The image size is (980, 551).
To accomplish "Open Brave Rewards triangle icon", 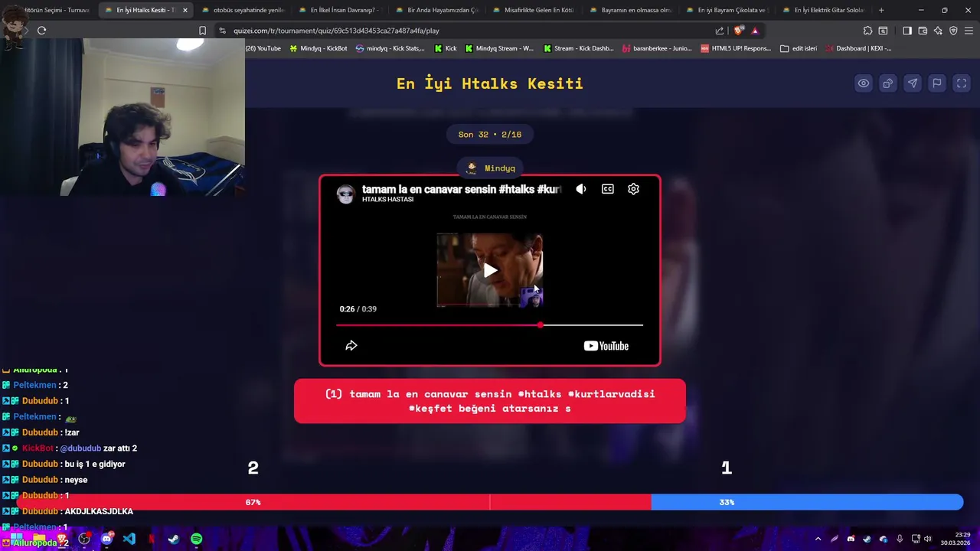I will 755,31.
